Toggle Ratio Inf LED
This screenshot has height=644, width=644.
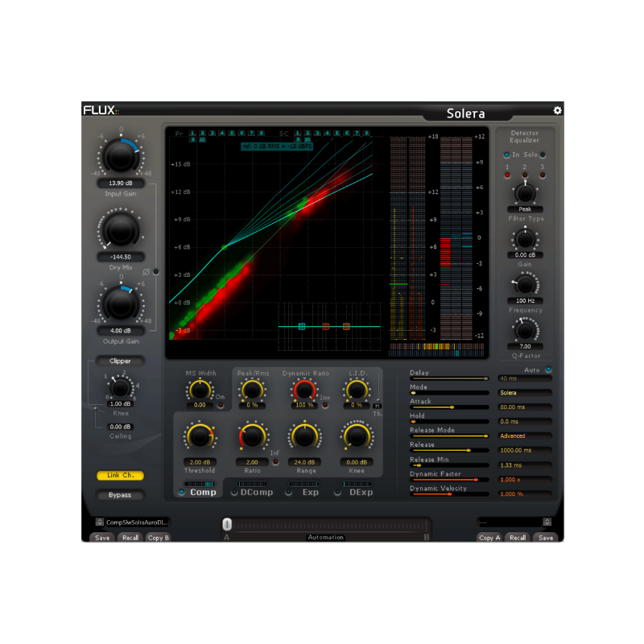click(275, 462)
